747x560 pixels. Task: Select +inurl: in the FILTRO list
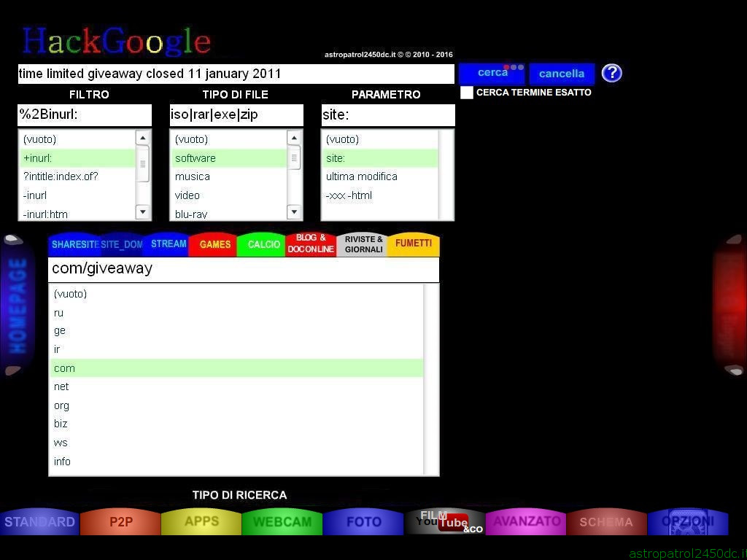(79, 158)
